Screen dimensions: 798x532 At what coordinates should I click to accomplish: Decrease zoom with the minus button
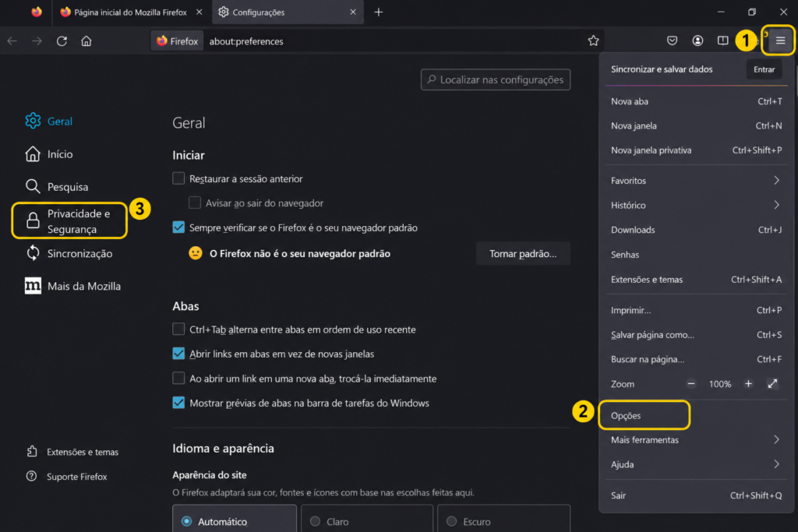pyautogui.click(x=690, y=384)
